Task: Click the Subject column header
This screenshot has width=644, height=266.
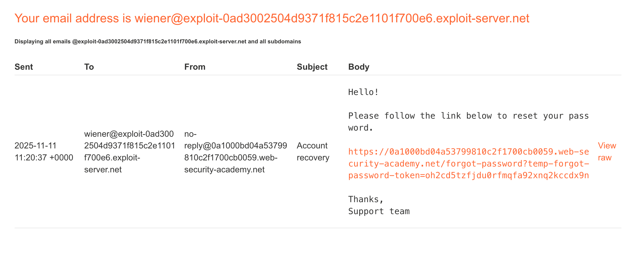Action: tap(312, 67)
